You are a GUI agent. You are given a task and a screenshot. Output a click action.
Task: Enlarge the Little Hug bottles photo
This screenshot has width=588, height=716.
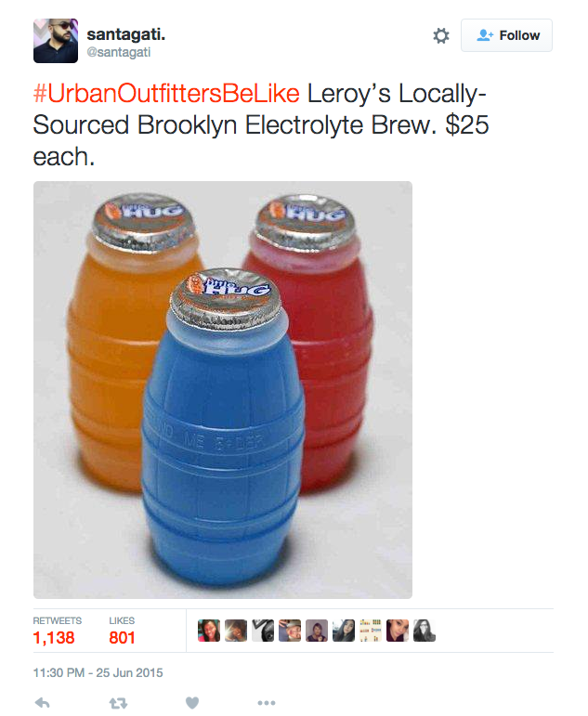point(223,390)
